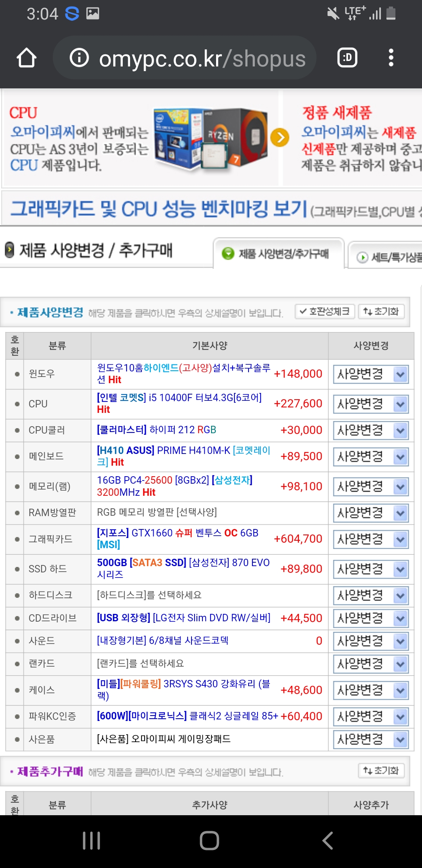Click the 500GB SATA3 SSD 870 EVO link
Image resolution: width=422 pixels, height=868 pixels.
coord(183,569)
